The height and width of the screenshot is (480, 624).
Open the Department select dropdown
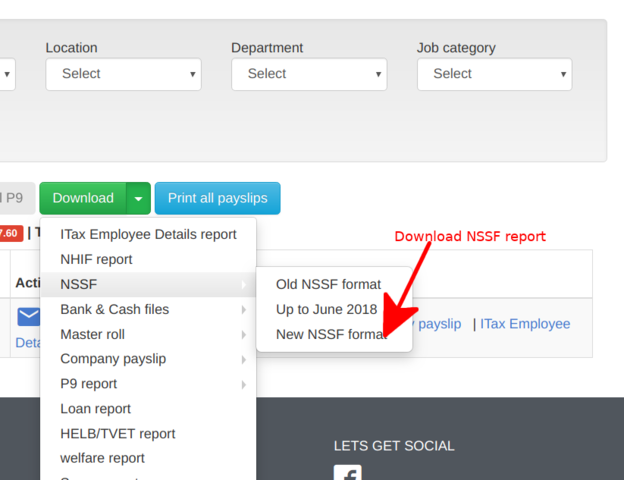[309, 74]
